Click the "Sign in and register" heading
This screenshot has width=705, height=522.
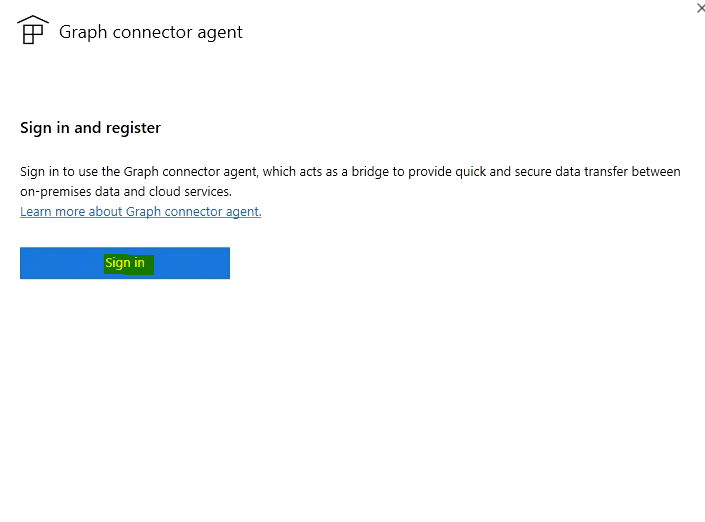[x=90, y=128]
